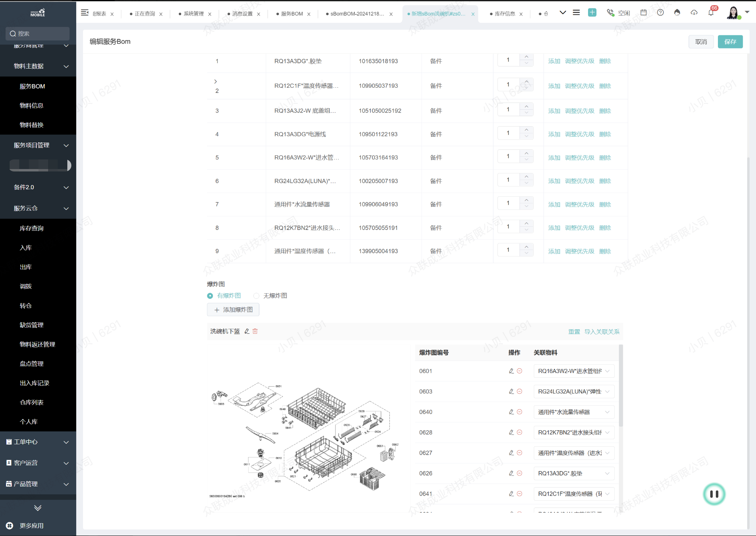Open the help question mark icon
Image resolution: width=756 pixels, height=536 pixels.
click(x=660, y=12)
